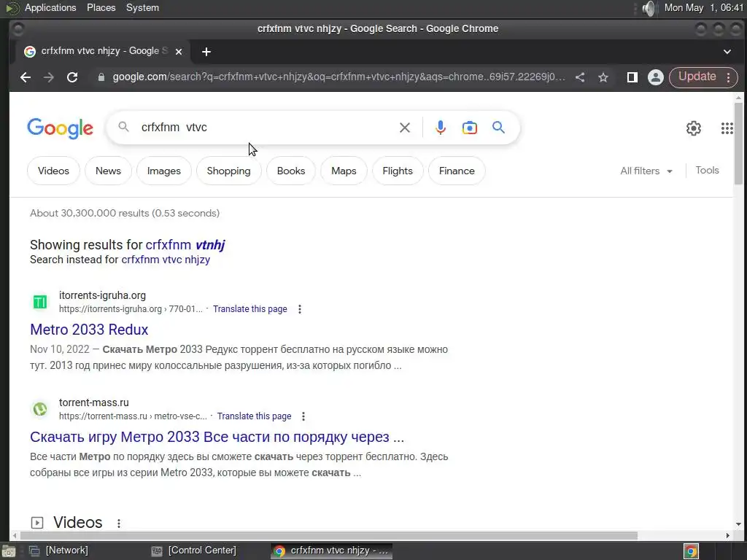747x560 pixels.
Task: Open the Скачать игру Метро 2033 result
Action: (x=217, y=437)
